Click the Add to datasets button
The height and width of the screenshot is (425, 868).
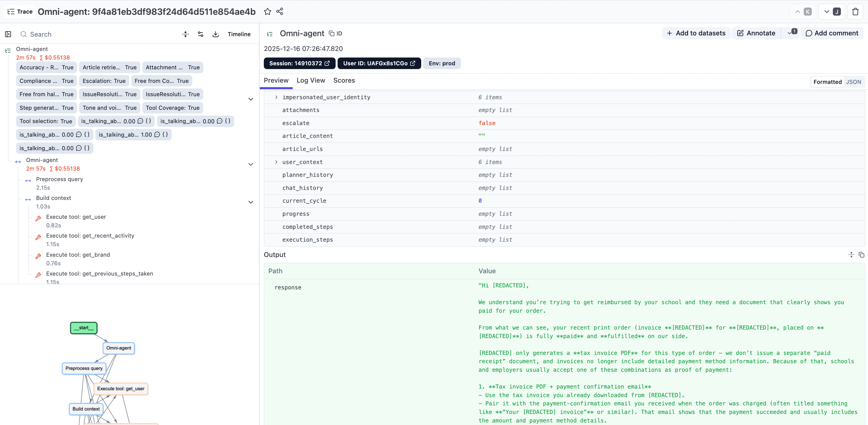coord(696,33)
